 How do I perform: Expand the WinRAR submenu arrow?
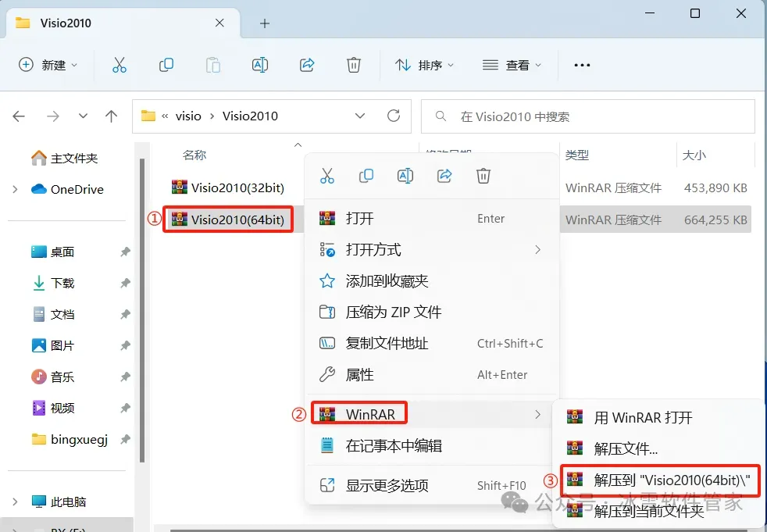point(537,415)
